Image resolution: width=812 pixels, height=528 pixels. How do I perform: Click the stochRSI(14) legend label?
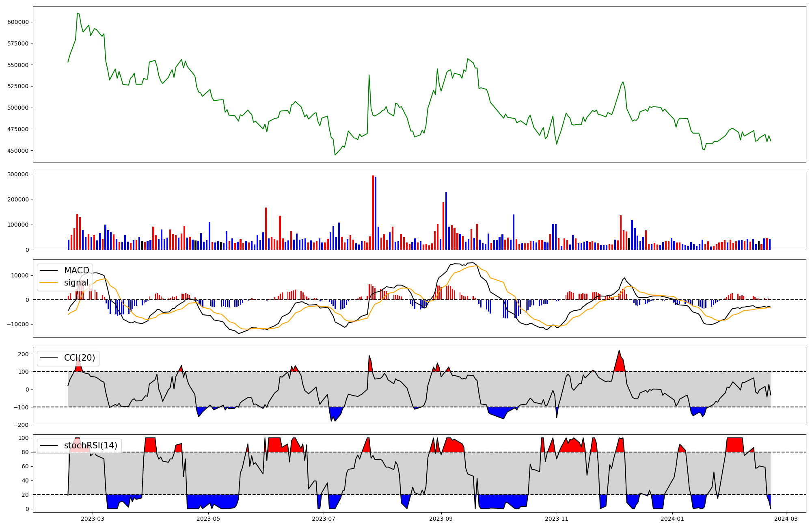coord(91,446)
